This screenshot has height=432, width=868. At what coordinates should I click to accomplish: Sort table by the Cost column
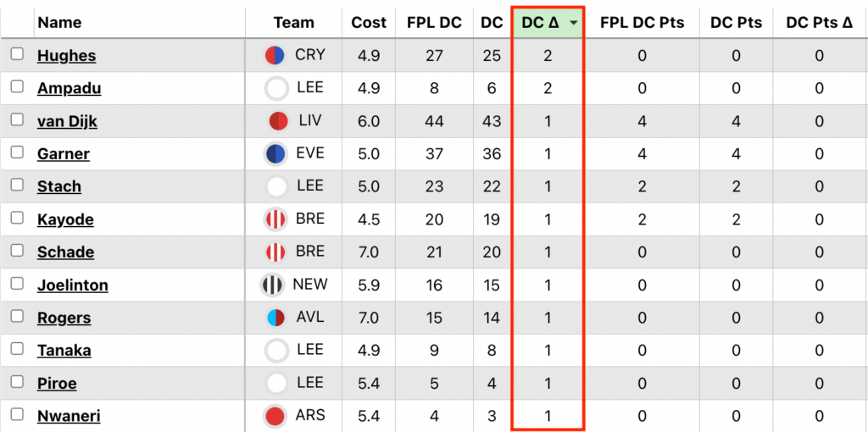point(369,23)
